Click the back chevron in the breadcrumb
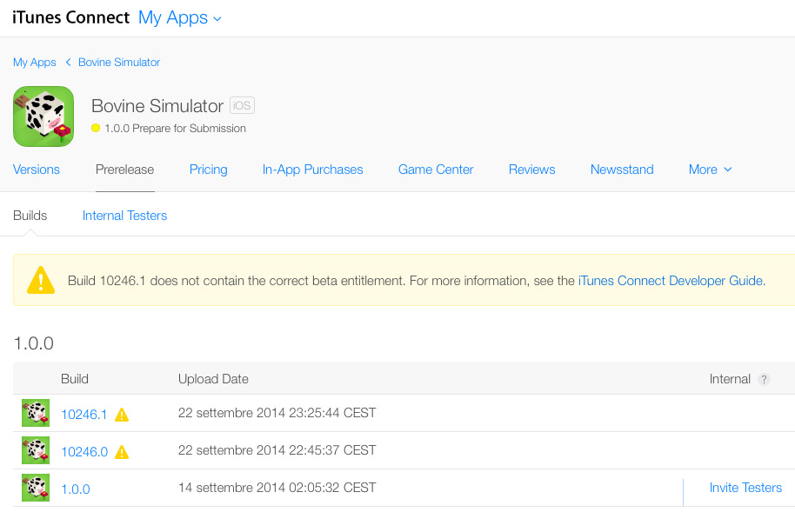The image size is (795, 532). click(68, 63)
